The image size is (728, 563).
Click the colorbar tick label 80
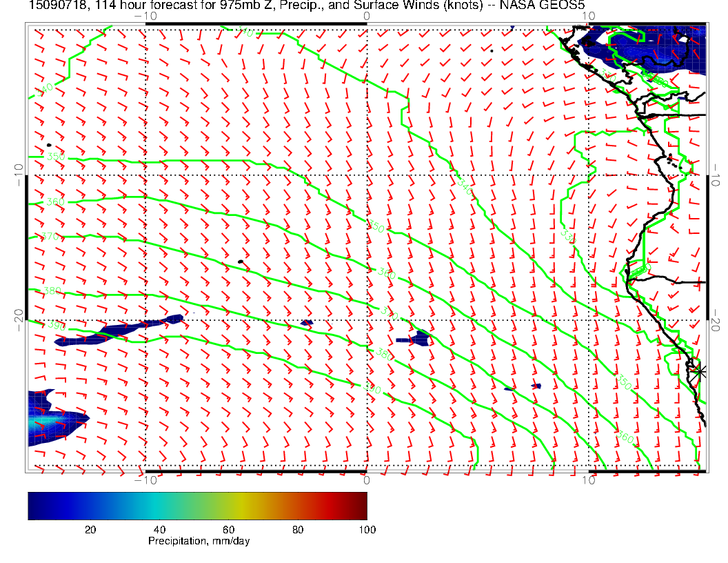(299, 530)
